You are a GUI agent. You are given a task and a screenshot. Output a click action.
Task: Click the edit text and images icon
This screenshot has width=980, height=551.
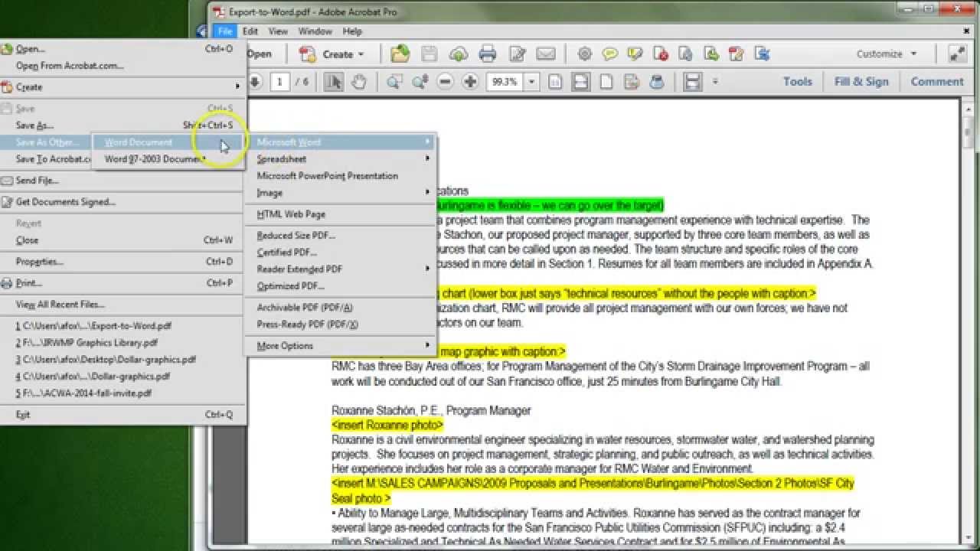coord(736,54)
